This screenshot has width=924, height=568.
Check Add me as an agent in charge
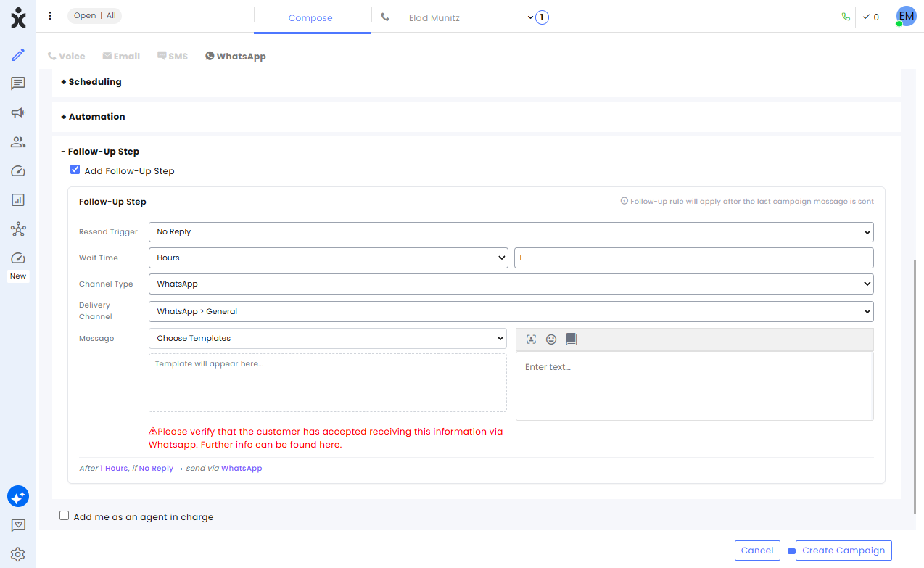click(x=65, y=516)
